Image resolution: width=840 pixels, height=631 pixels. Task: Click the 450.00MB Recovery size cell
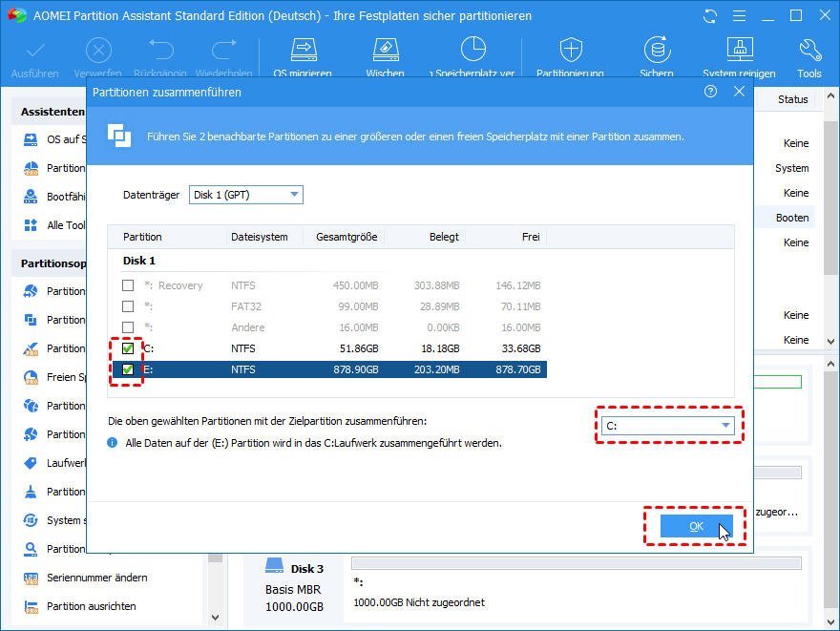(x=356, y=285)
